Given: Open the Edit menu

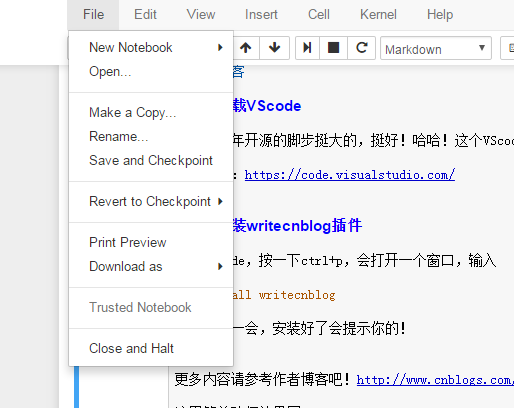Looking at the screenshot, I should (145, 15).
